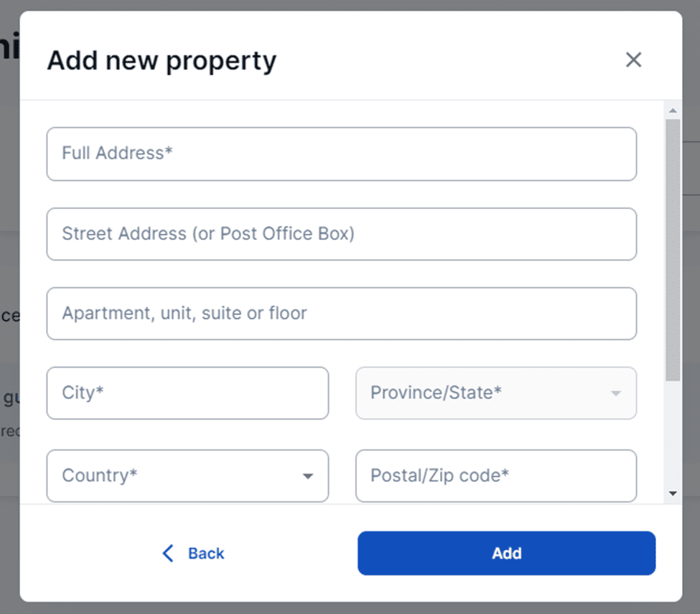Open the Country selection field
Screen dimensions: 700x614
(x=187, y=475)
